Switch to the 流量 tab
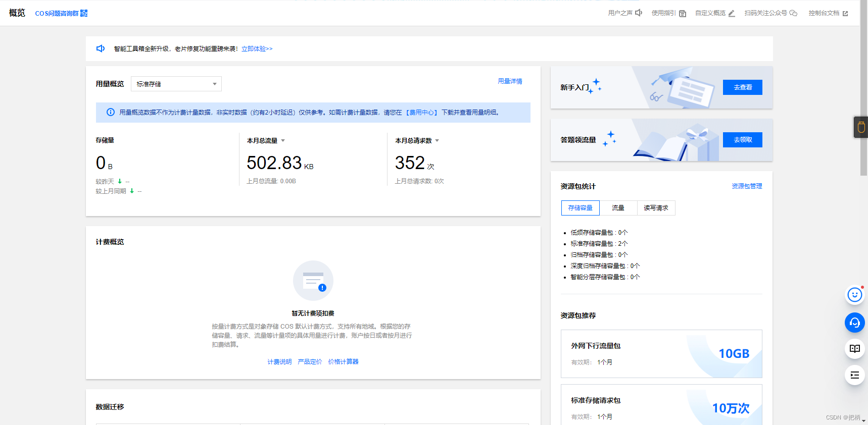Screen dimensions: 868x425 (618, 208)
